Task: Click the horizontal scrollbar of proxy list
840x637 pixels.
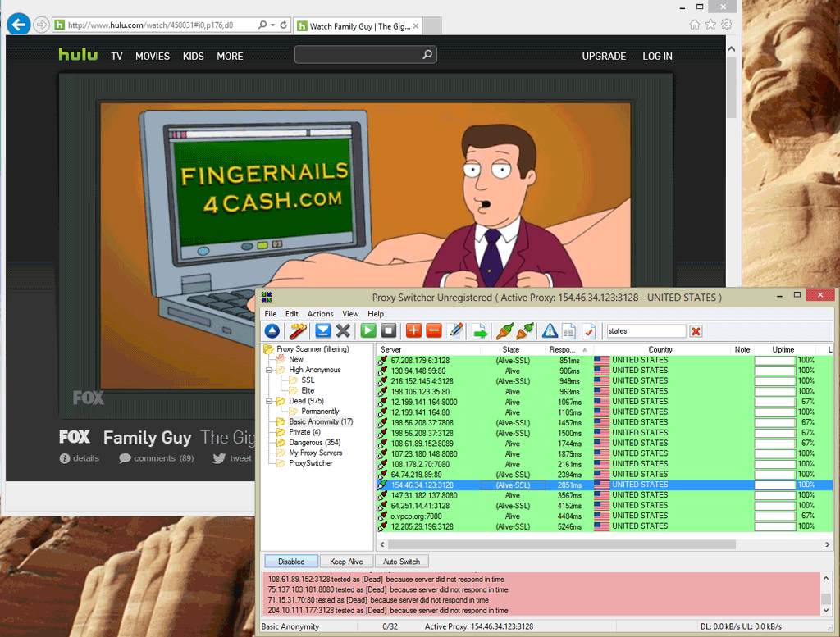Action: coord(561,544)
